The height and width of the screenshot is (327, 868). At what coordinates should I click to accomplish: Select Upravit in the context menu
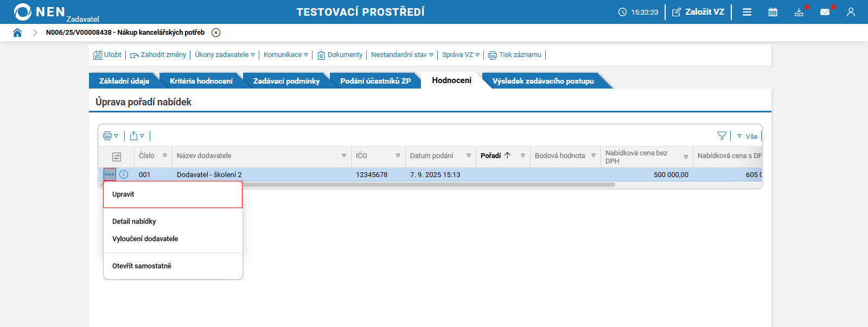(x=173, y=194)
